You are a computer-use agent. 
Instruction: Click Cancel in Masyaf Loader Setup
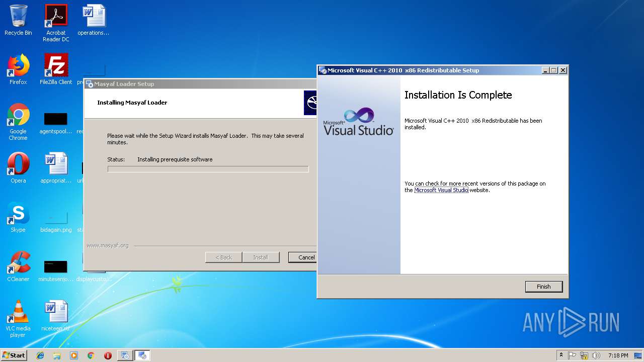click(304, 257)
